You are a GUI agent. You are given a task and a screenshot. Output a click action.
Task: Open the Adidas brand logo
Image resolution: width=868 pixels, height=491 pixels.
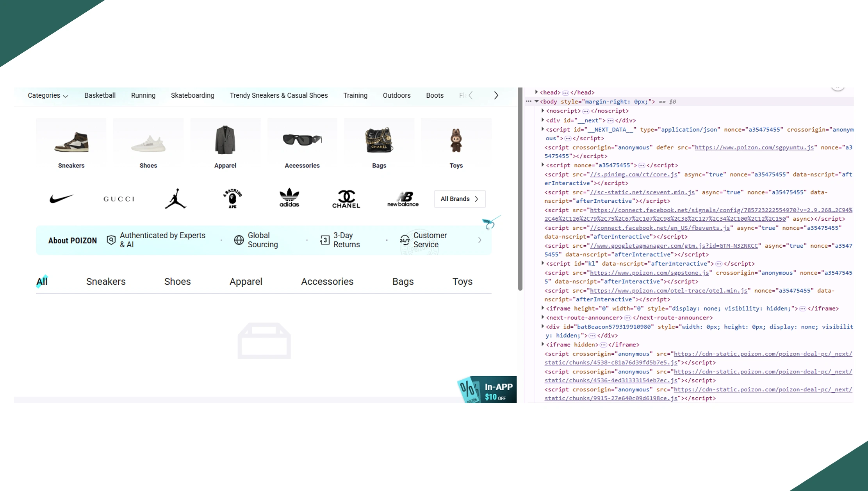(289, 198)
